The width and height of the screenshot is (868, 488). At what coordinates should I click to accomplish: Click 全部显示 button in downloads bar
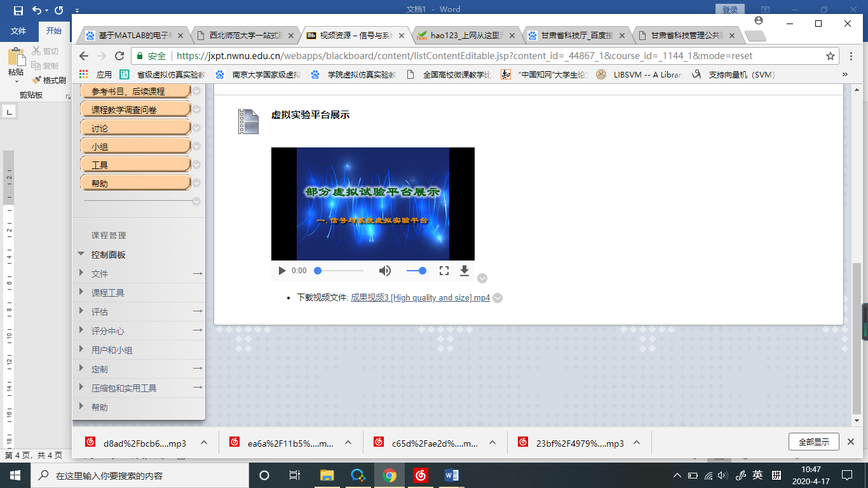813,442
